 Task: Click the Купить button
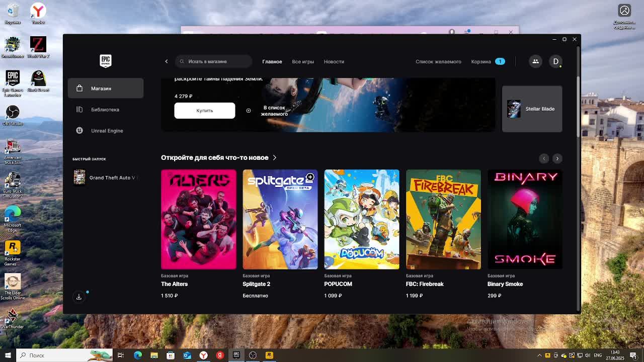pyautogui.click(x=205, y=111)
